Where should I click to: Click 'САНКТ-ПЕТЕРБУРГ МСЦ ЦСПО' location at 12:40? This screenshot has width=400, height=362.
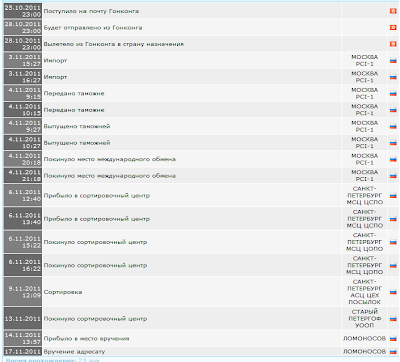(364, 196)
